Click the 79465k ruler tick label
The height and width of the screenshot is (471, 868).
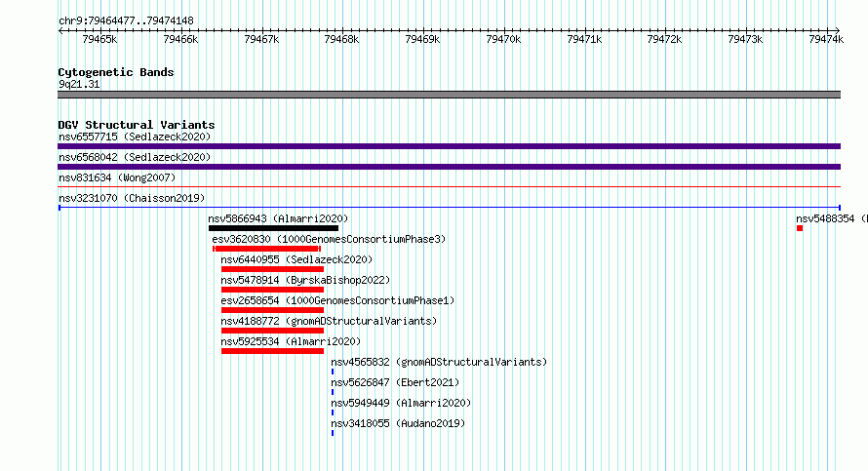(99, 39)
